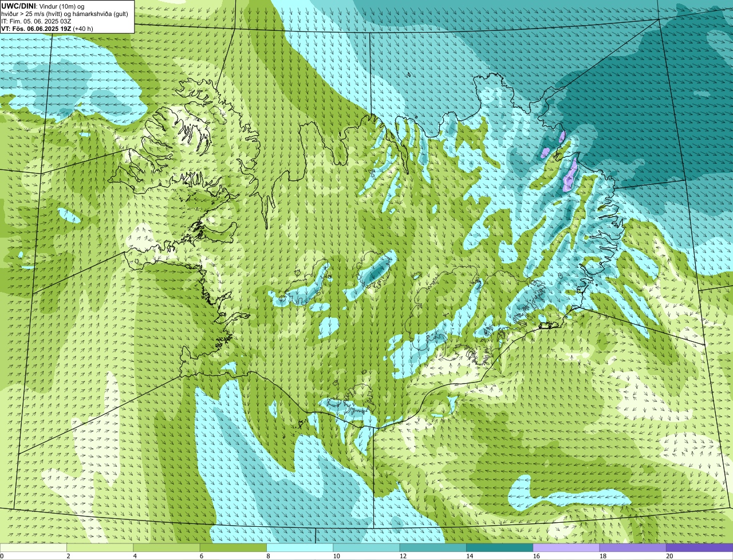Click the 18–20 m/s purple legend swatch
The image size is (733, 560).
tap(633, 547)
